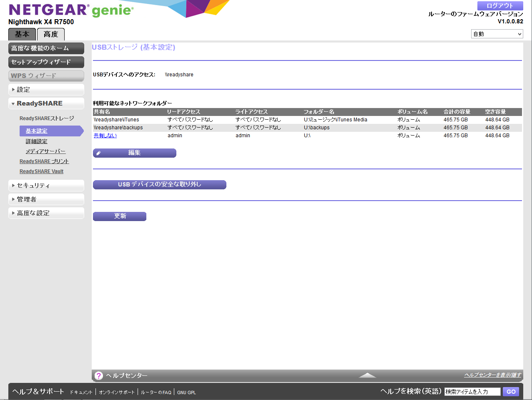The height and width of the screenshot is (400, 532).
Task: Click the help center question mark icon
Action: (x=99, y=376)
